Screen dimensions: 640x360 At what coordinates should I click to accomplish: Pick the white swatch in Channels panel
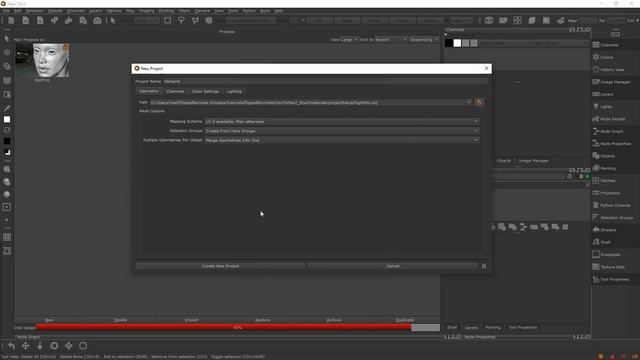tap(457, 43)
